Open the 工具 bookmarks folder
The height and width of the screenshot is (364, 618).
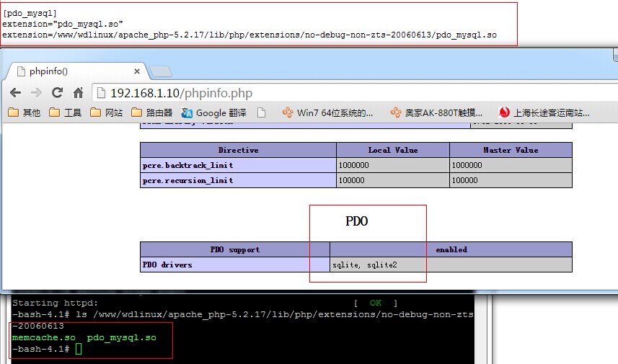coord(66,112)
